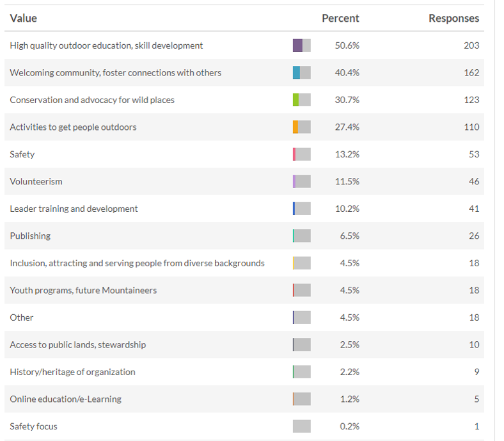This screenshot has height=441, width=504.
Task: Click the Other row label
Action: point(22,317)
